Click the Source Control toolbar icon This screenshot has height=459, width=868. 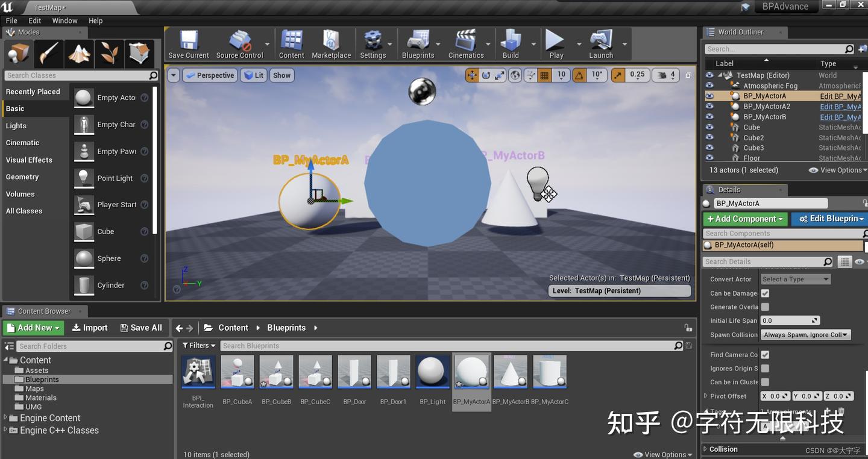[x=241, y=43]
